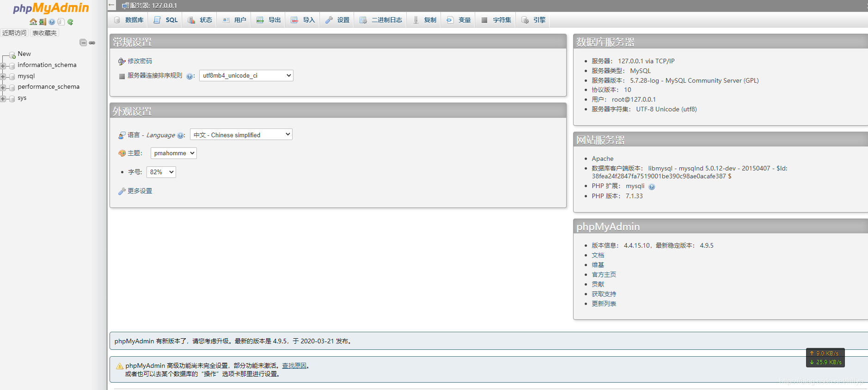
Task: Select information_schema in the tree
Action: click(47, 65)
